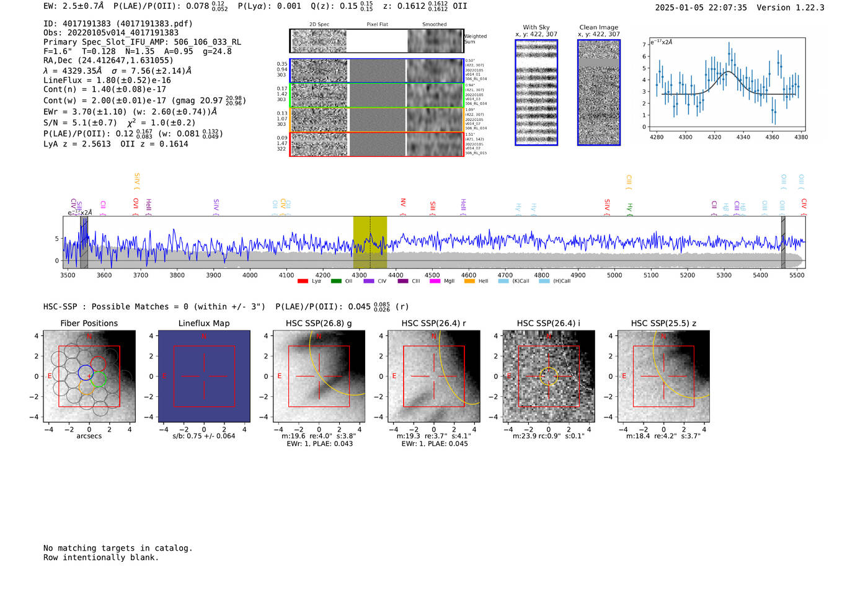Click the (K)CaII light blue legend swatch

click(503, 281)
